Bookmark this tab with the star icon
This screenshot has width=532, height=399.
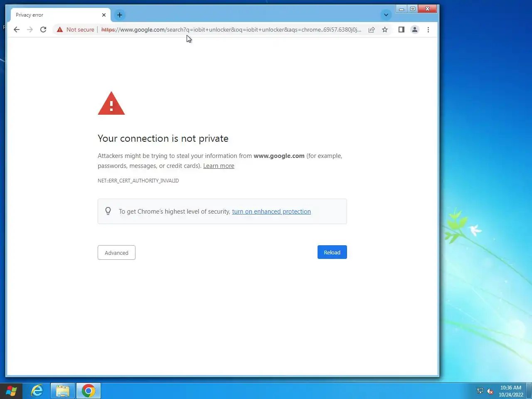click(x=385, y=30)
